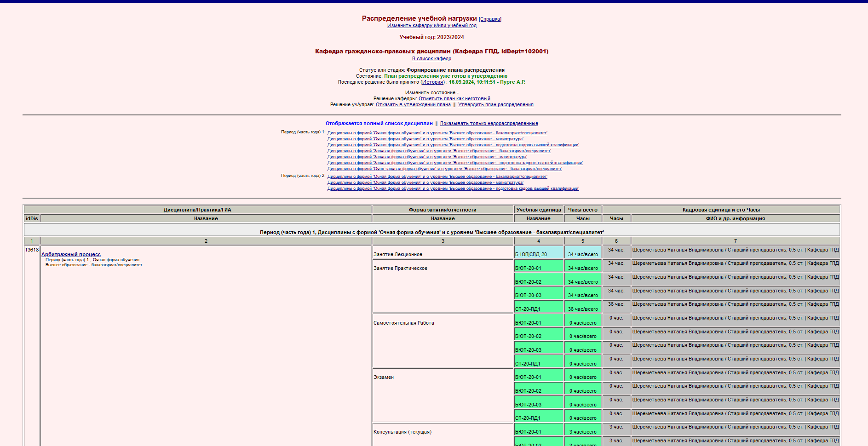Jump to Period 1 'Очная форма' магистратура
Screen dimensions: 868x446
point(425,139)
